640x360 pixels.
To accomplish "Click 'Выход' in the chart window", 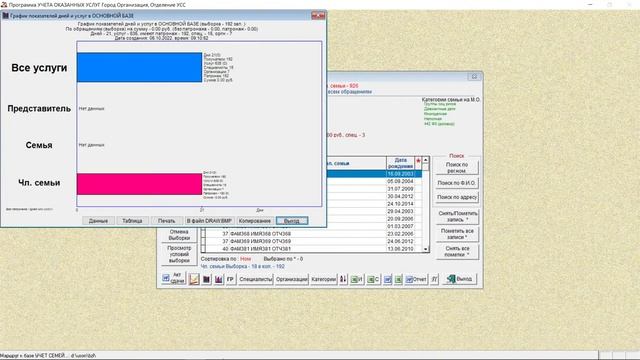I will [x=292, y=221].
